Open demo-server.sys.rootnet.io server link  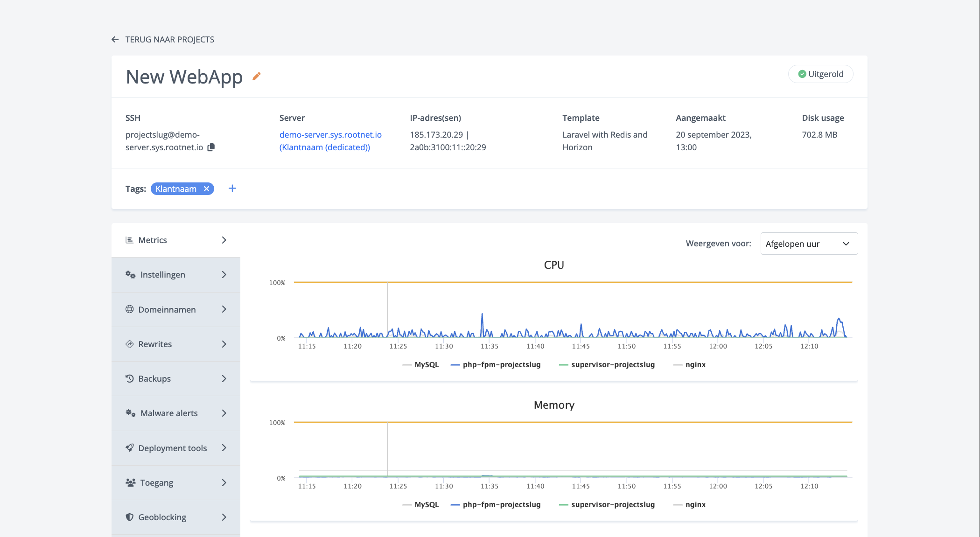pos(330,135)
